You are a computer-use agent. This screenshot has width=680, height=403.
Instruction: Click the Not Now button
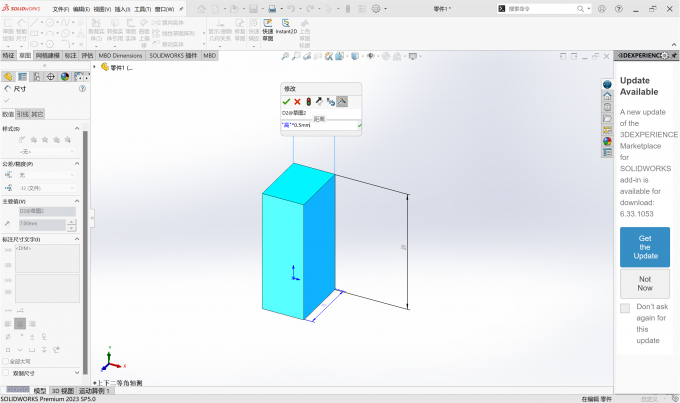(645, 284)
